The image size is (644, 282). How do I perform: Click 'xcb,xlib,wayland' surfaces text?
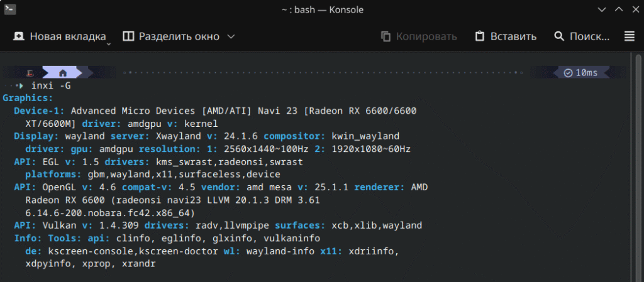[377, 225]
